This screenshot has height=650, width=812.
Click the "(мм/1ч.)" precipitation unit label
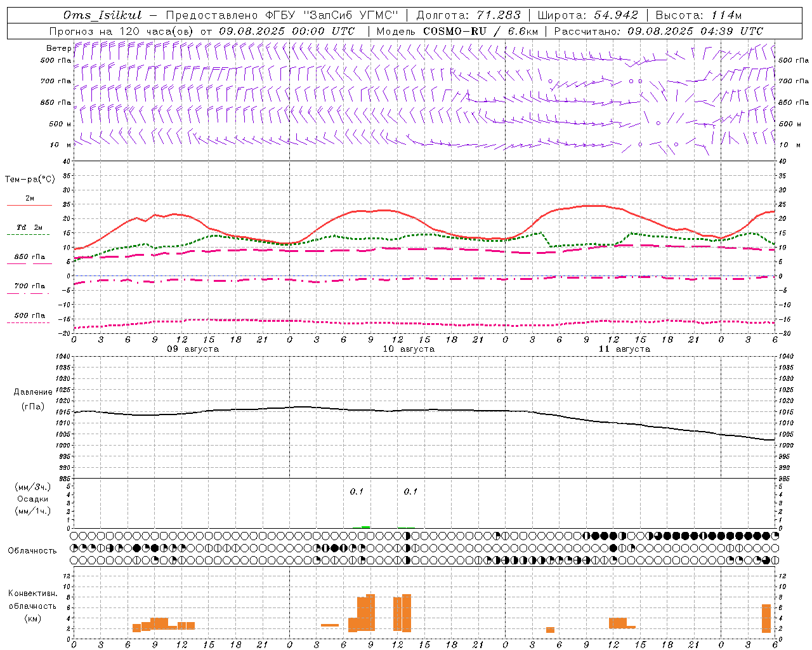(x=33, y=511)
